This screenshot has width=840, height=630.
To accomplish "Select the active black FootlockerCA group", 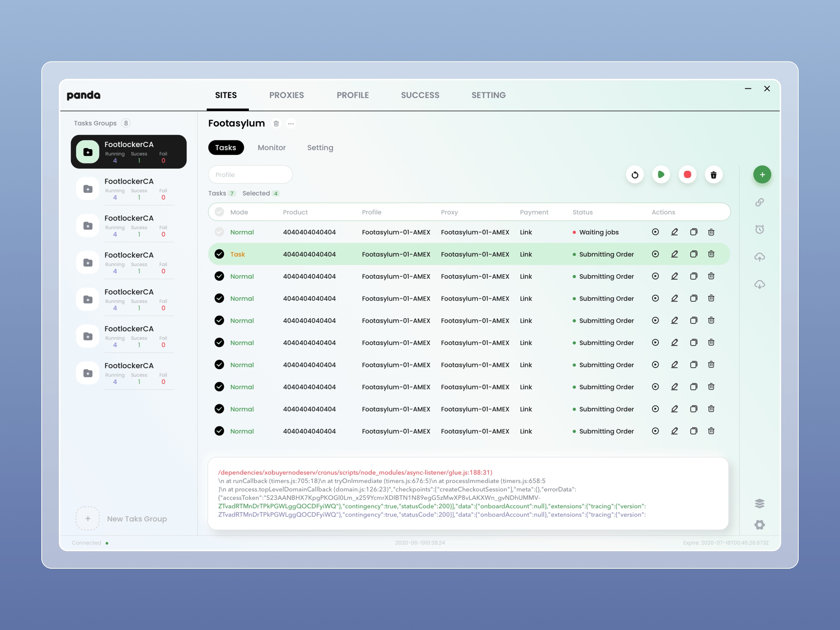I will (128, 152).
